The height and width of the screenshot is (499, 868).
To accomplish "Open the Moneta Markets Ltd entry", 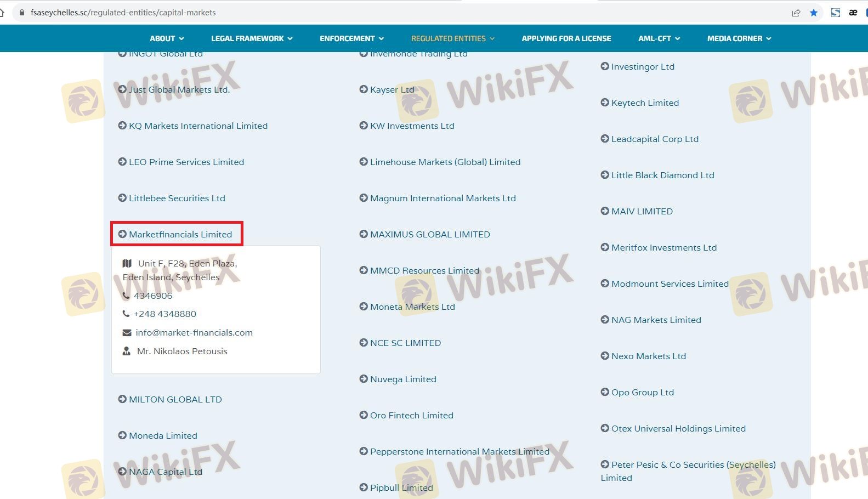I will click(x=412, y=307).
